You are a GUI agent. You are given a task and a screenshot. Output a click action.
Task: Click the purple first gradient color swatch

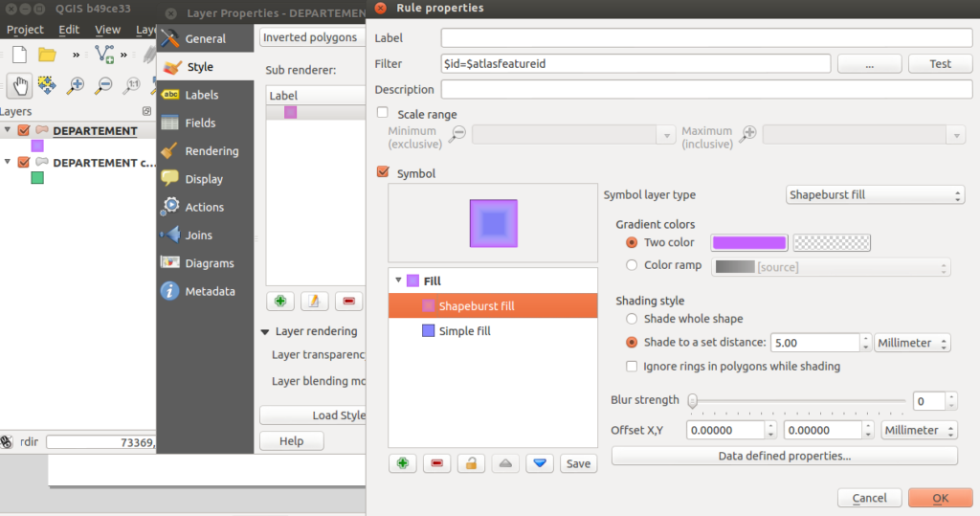pyautogui.click(x=748, y=242)
